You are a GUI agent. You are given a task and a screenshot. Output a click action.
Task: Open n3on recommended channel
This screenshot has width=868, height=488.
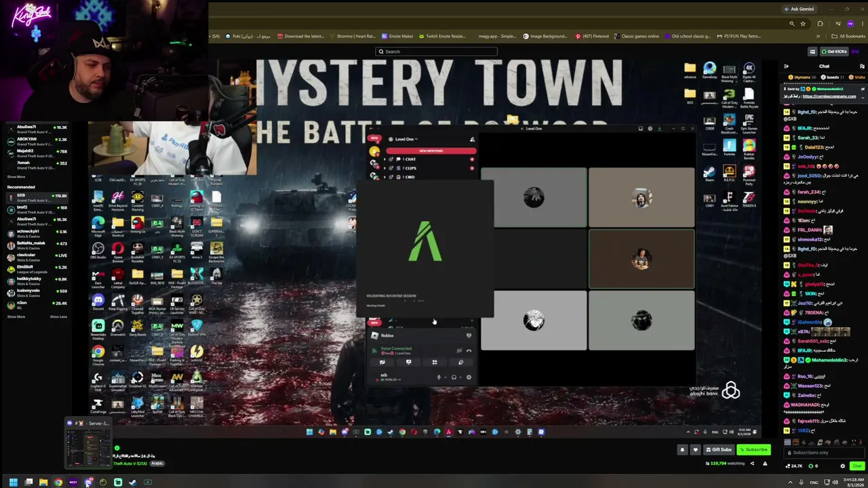[x=37, y=305]
